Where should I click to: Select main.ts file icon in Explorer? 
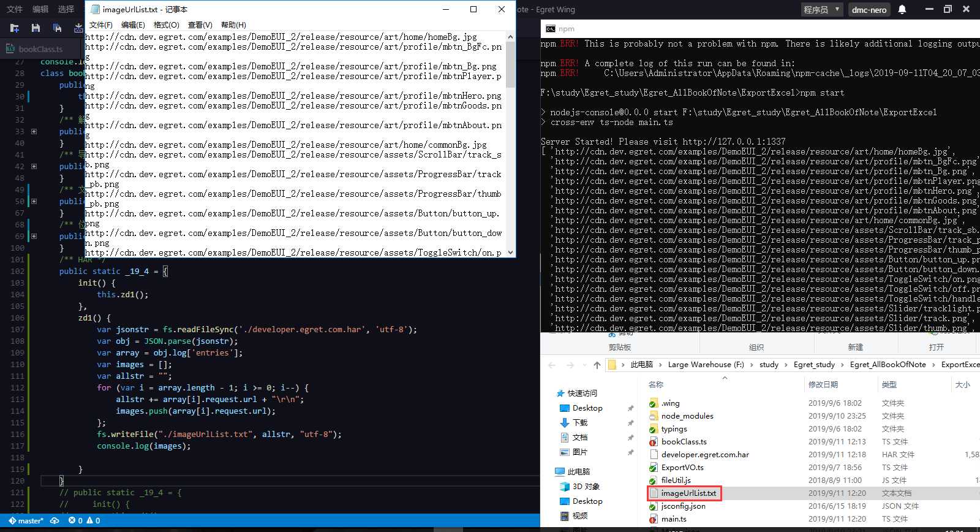click(654, 519)
